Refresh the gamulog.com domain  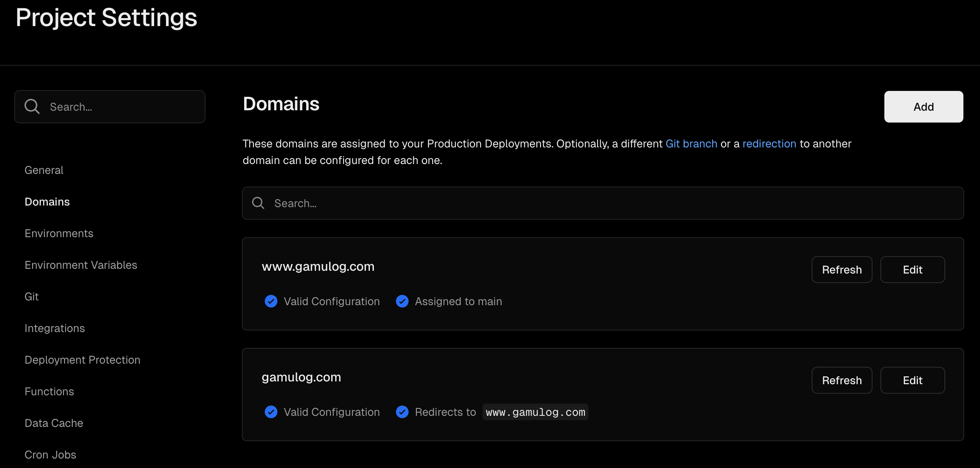pyautogui.click(x=842, y=380)
